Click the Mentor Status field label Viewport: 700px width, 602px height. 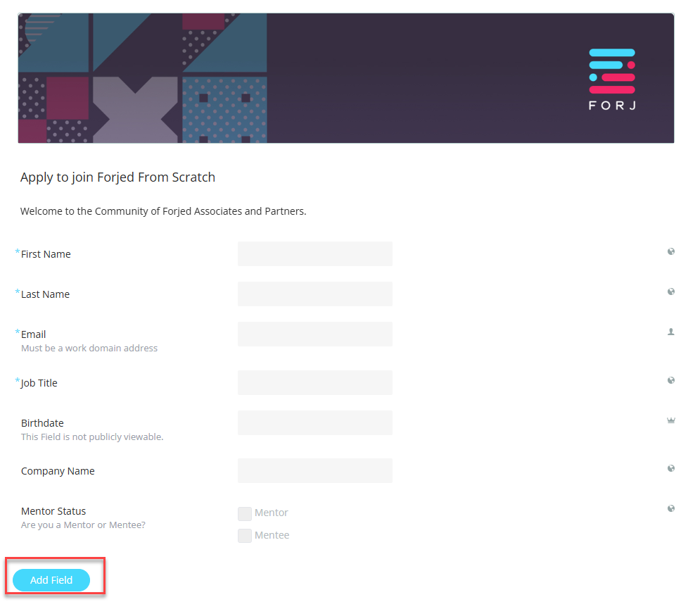pyautogui.click(x=53, y=511)
